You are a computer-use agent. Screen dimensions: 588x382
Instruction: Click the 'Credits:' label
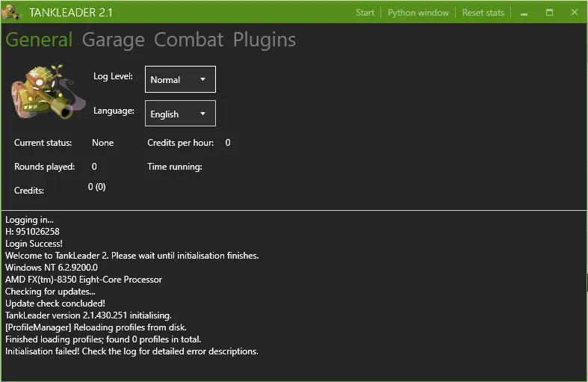point(29,191)
